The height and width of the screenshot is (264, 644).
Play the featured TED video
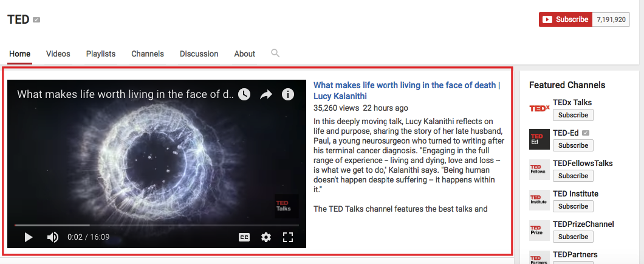29,237
